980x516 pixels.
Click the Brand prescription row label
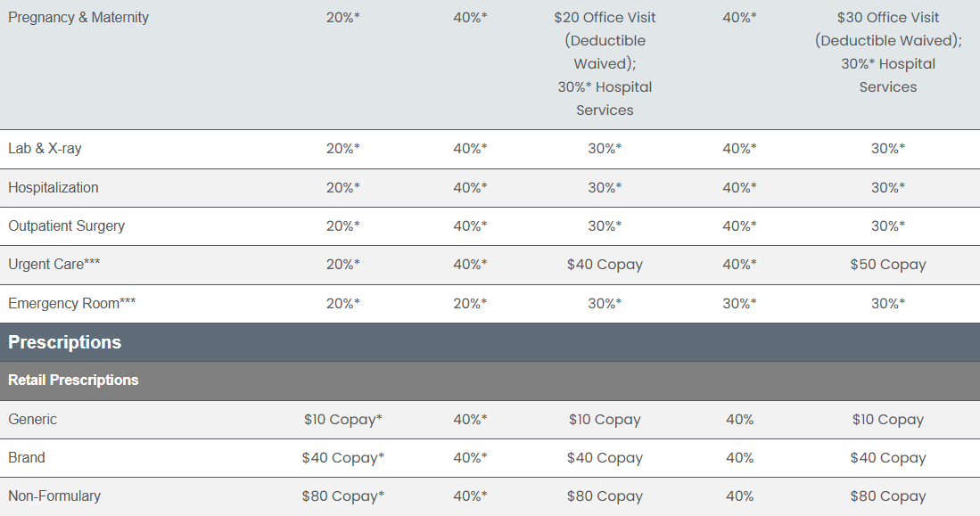26,458
